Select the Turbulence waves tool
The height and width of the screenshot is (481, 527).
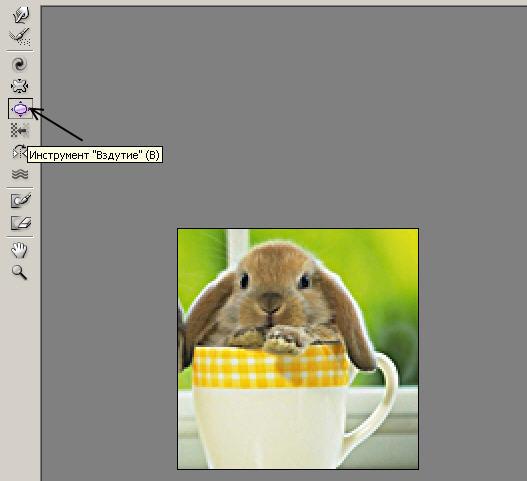[19, 174]
